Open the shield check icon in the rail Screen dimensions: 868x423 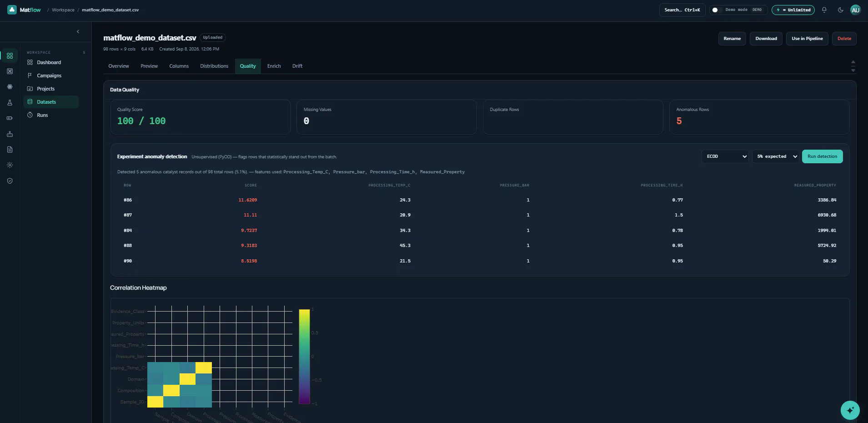click(10, 181)
